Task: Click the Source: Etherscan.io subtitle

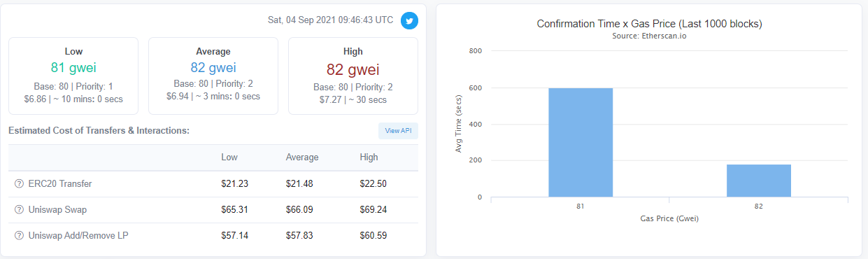Action: pos(649,36)
